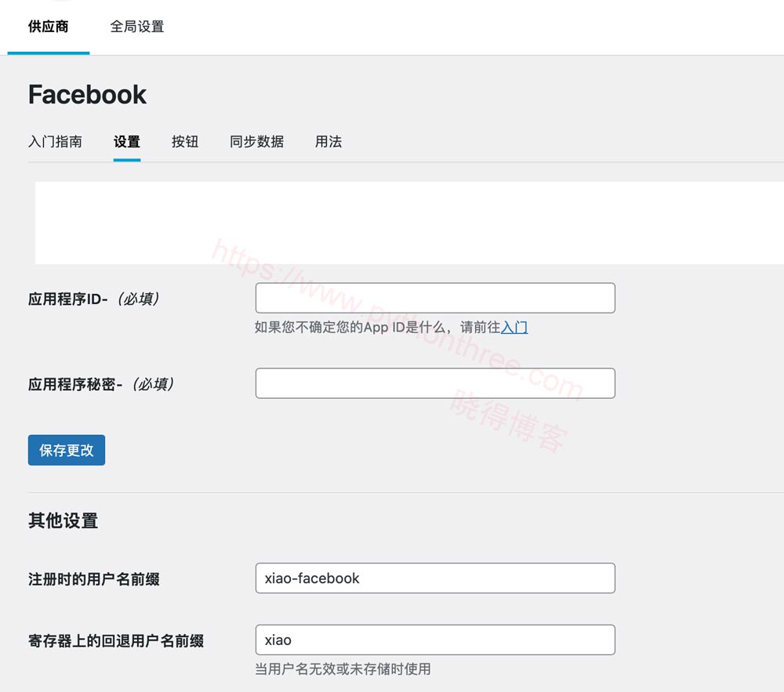The height and width of the screenshot is (692, 784).
Task: Click the 应用程序ID- (必填) label
Action: tap(94, 299)
